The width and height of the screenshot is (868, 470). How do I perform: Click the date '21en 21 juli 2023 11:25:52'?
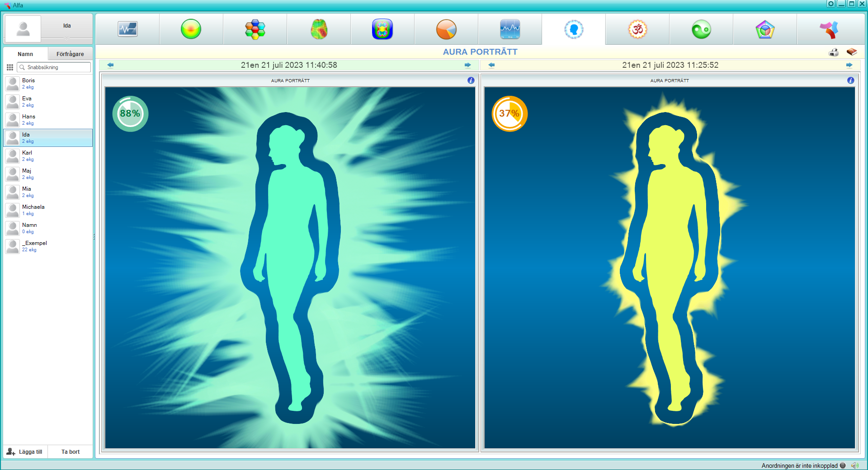click(670, 65)
